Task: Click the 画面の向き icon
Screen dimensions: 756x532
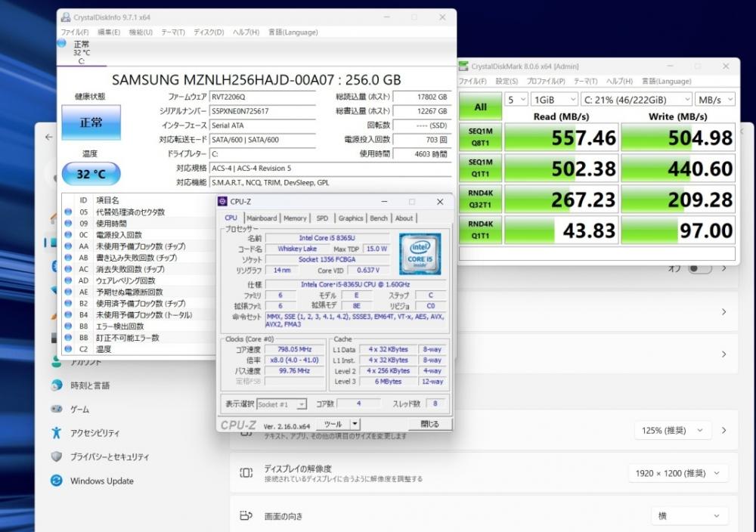Action: click(x=246, y=515)
